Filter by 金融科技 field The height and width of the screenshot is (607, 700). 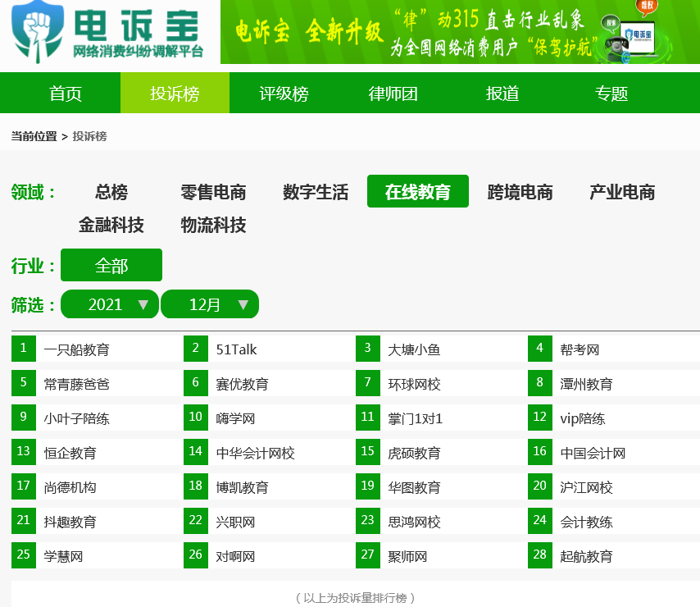tap(111, 225)
